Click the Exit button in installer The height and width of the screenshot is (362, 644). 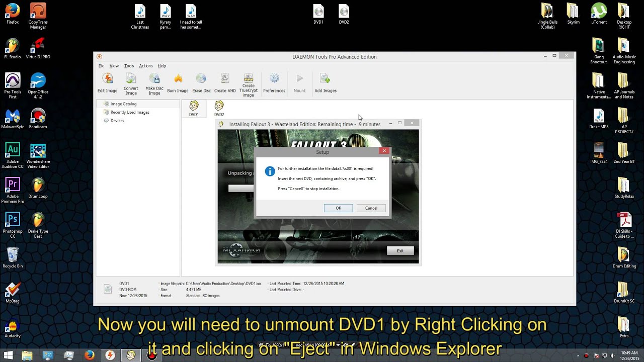(x=400, y=251)
